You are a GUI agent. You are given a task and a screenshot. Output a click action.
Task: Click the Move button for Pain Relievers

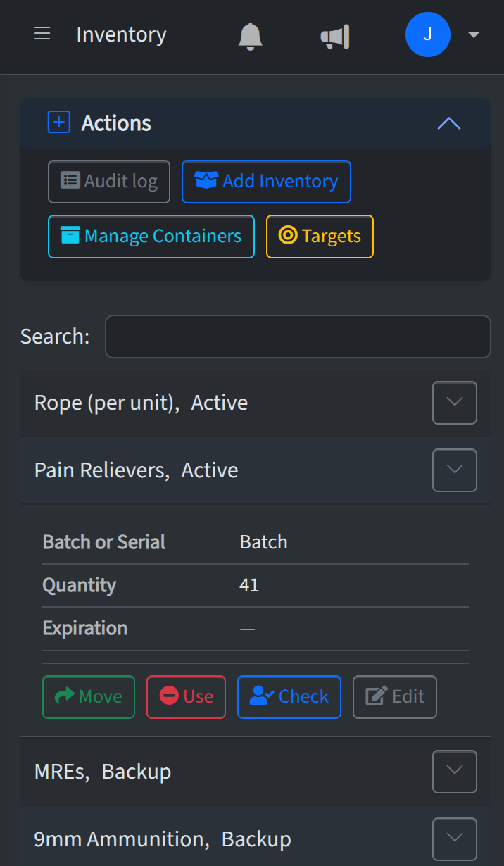coord(89,696)
